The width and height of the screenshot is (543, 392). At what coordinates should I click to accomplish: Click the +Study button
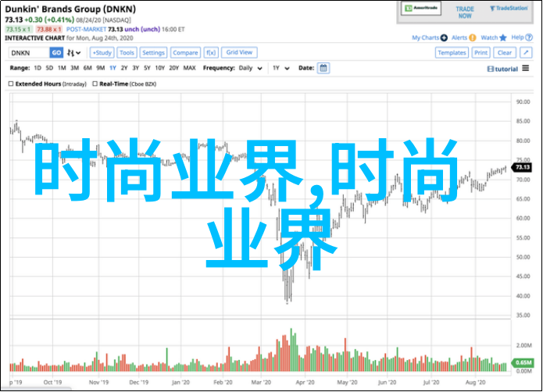(102, 52)
